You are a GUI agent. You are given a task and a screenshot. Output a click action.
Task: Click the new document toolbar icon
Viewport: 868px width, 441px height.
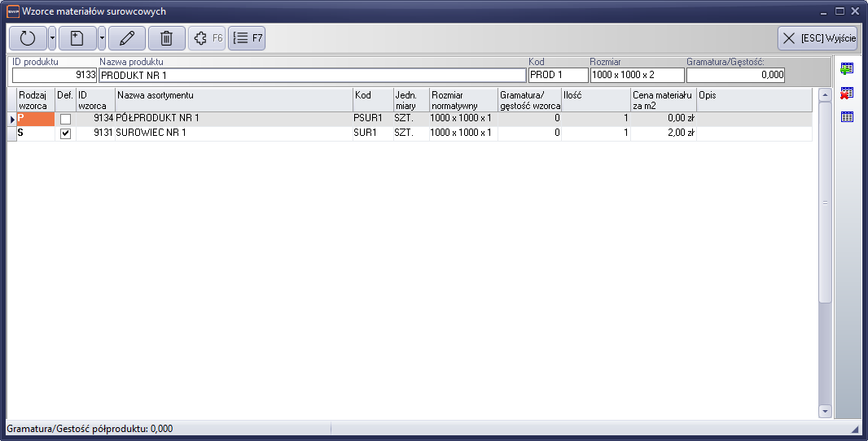point(77,38)
